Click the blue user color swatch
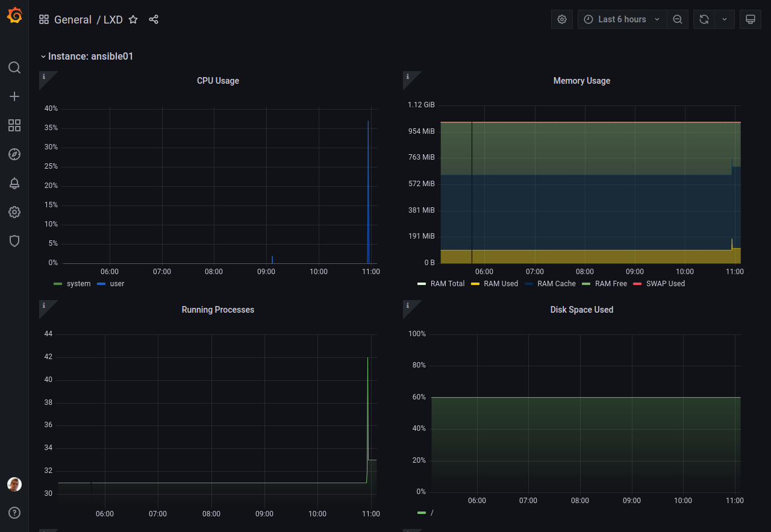Screen dimensions: 771x532 tap(101, 284)
